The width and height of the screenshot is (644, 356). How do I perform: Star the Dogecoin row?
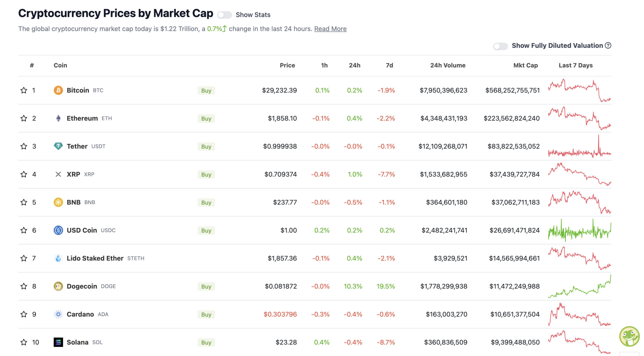coord(24,286)
